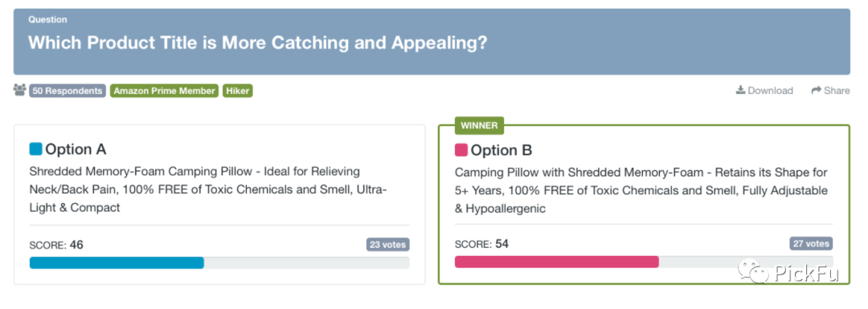The height and width of the screenshot is (309, 868).
Task: Click the Option A product title text
Action: pos(208,189)
